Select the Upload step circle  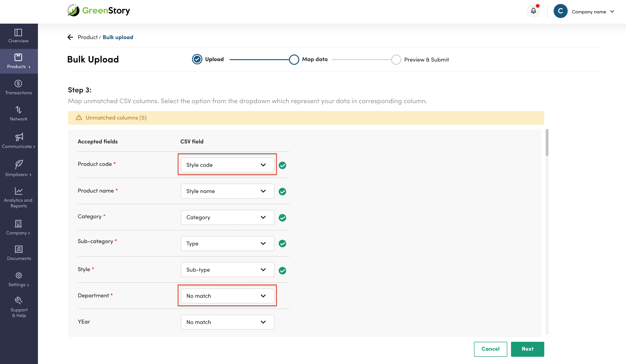(x=197, y=59)
